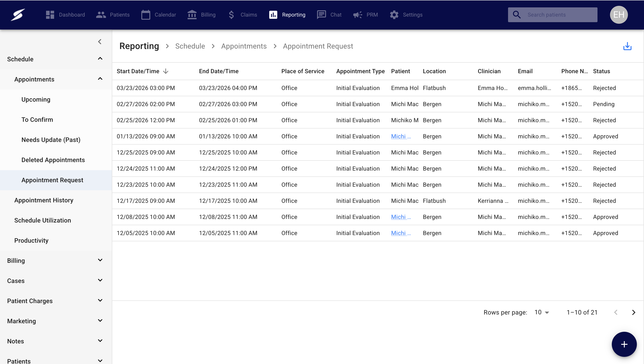This screenshot has width=644, height=364.
Task: Open the Schedule Utilization report
Action: [x=42, y=220]
